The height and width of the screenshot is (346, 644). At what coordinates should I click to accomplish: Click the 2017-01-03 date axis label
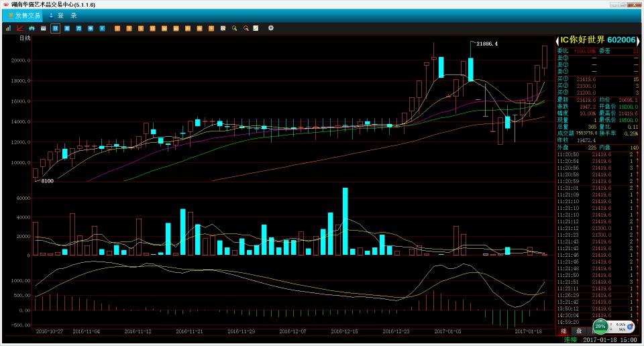[x=447, y=331]
